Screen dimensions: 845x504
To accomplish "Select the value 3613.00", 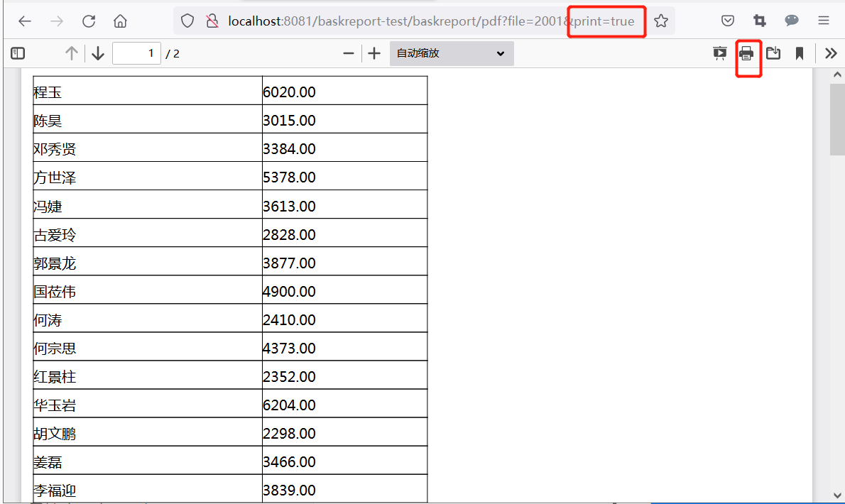I will pos(290,207).
